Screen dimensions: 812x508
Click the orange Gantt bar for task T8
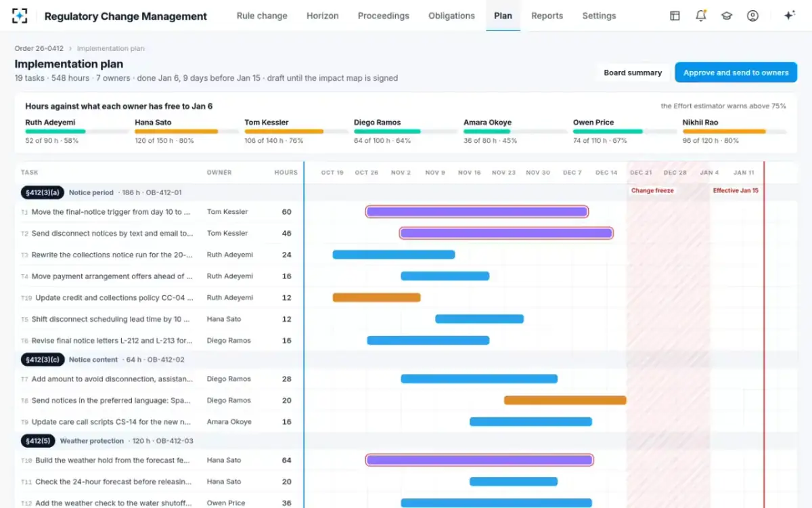(565, 400)
